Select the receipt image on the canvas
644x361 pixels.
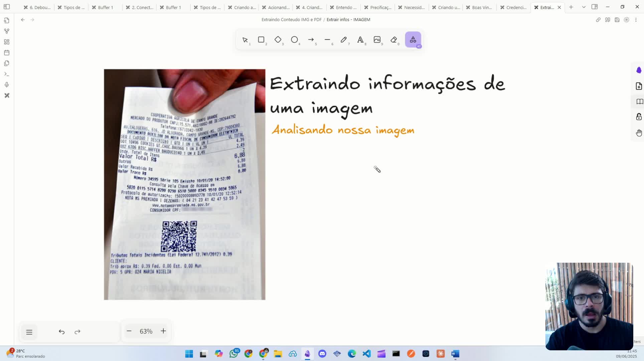click(184, 184)
